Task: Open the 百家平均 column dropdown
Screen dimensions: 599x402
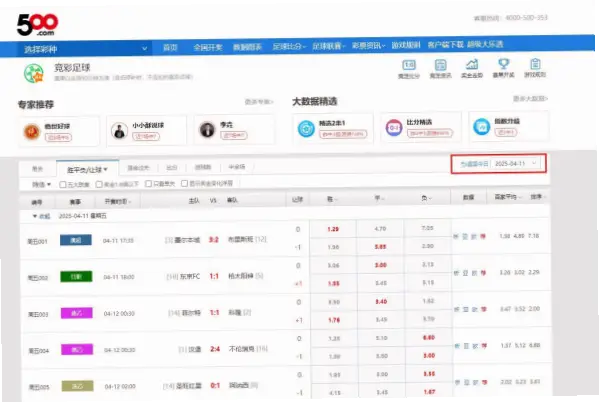Action: (508, 197)
